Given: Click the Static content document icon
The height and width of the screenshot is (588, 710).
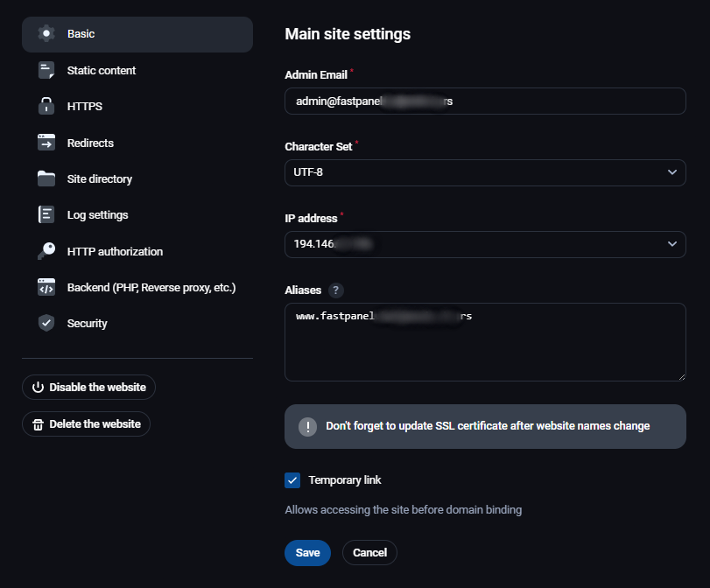Looking at the screenshot, I should tap(46, 71).
